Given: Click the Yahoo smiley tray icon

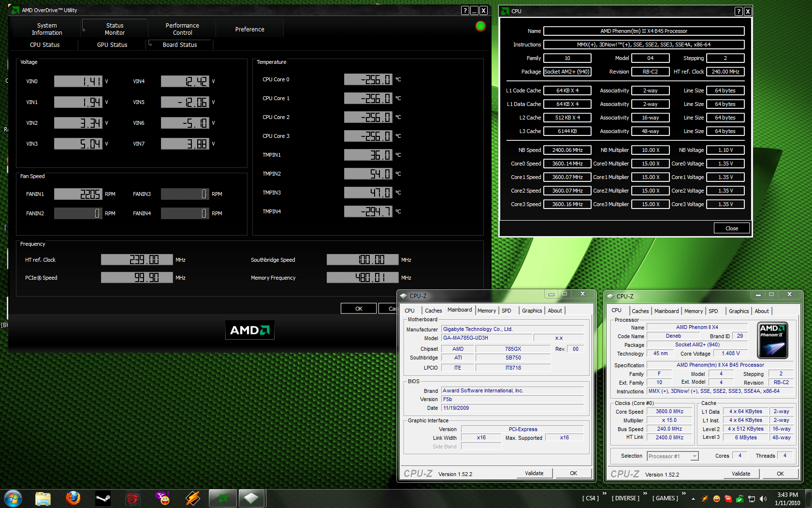Looking at the screenshot, I should [717, 498].
